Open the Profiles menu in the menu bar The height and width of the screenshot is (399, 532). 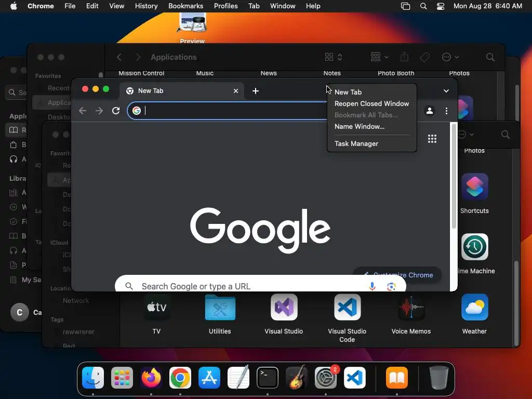(x=225, y=6)
